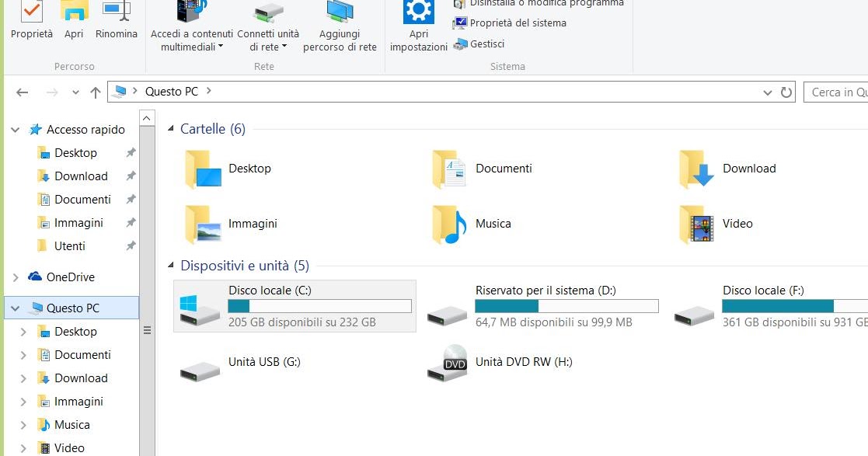Viewport: 868px width, 456px height.
Task: Click the navigate up arrow
Action: [x=95, y=92]
